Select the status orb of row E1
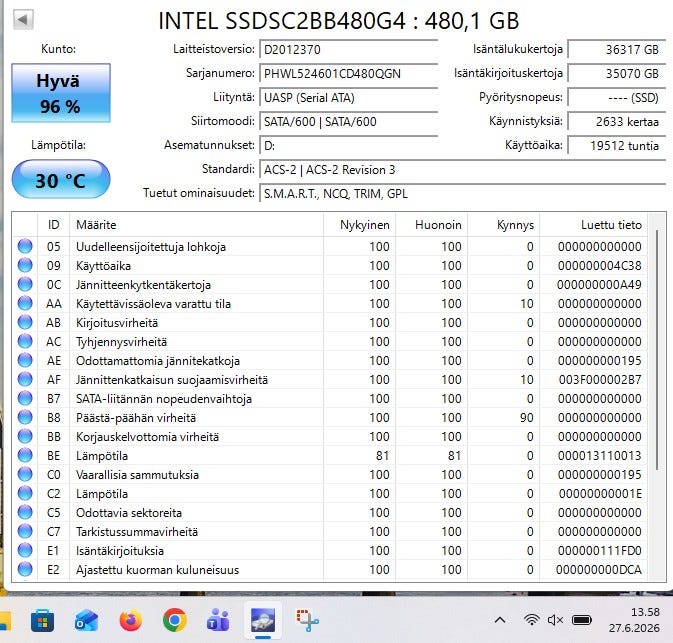The width and height of the screenshot is (673, 643). click(x=25, y=550)
